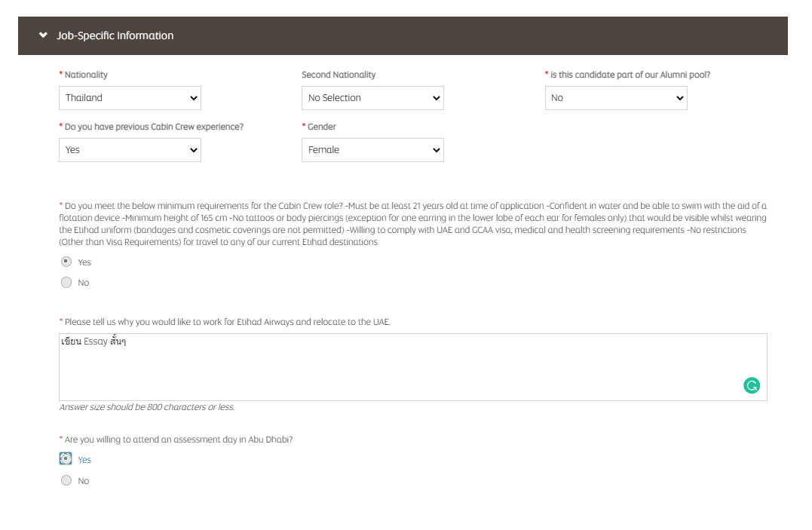Open the Second Nationality dropdown

pos(373,98)
